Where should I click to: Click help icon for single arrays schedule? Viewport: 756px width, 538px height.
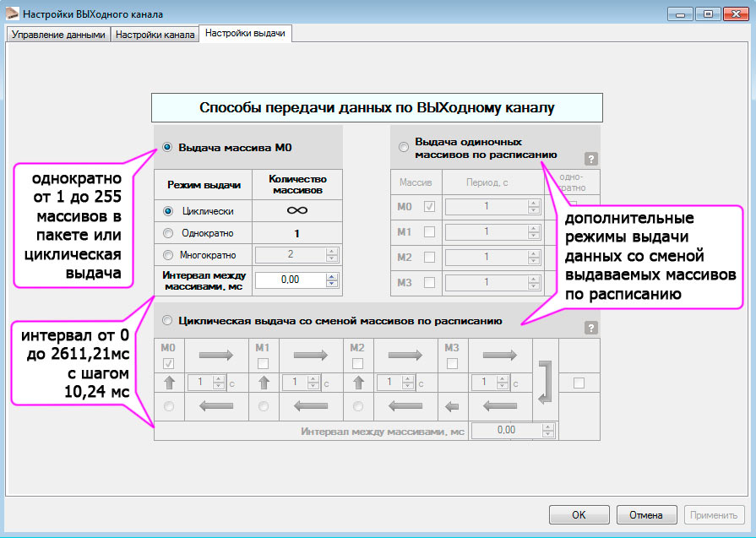click(591, 158)
